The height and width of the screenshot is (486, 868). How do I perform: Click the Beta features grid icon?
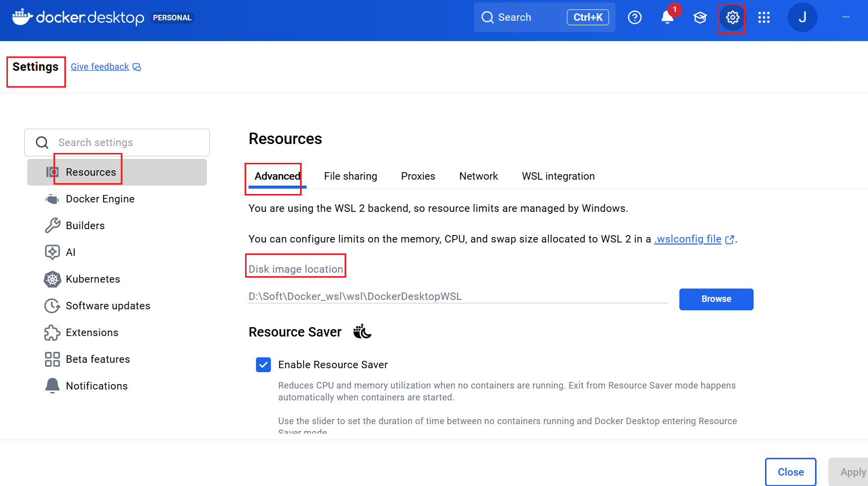(x=52, y=359)
